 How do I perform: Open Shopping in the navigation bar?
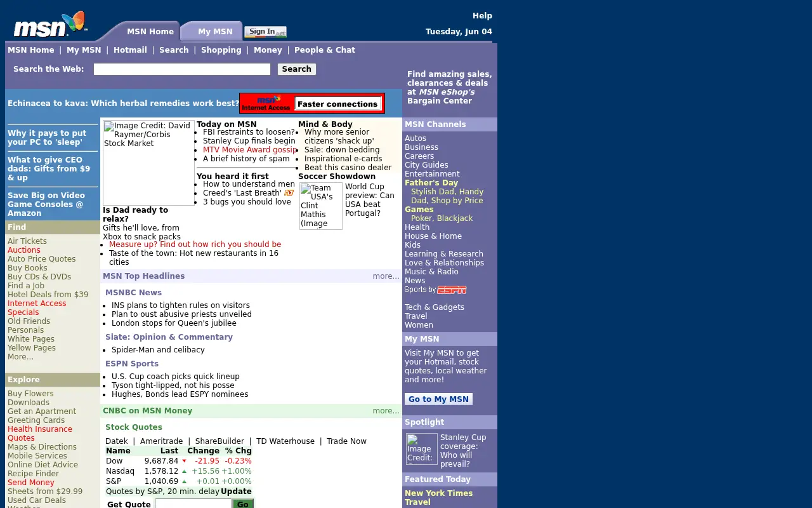pos(221,50)
